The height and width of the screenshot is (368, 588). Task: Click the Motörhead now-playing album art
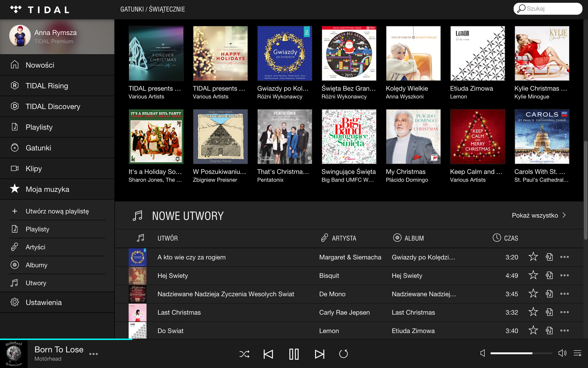pyautogui.click(x=14, y=354)
